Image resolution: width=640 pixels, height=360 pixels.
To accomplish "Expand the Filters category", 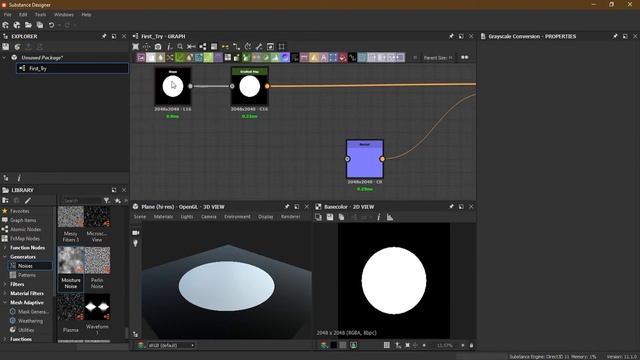I will 4,284.
